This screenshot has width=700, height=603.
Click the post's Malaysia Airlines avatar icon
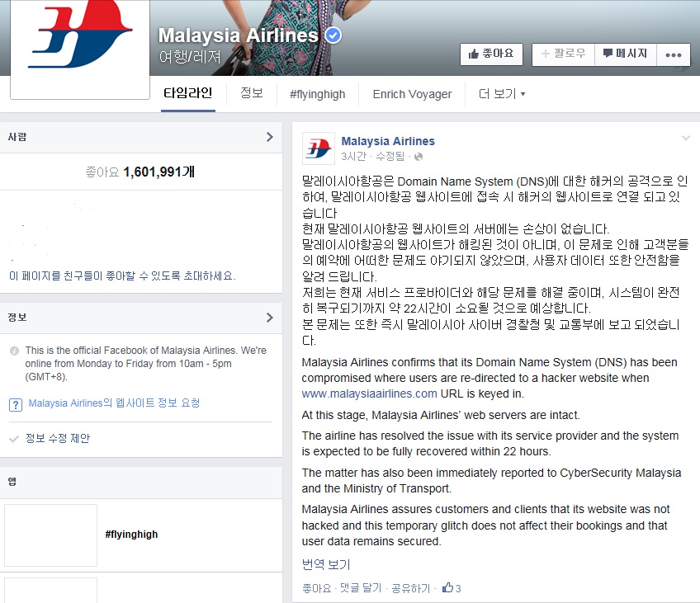point(319,148)
